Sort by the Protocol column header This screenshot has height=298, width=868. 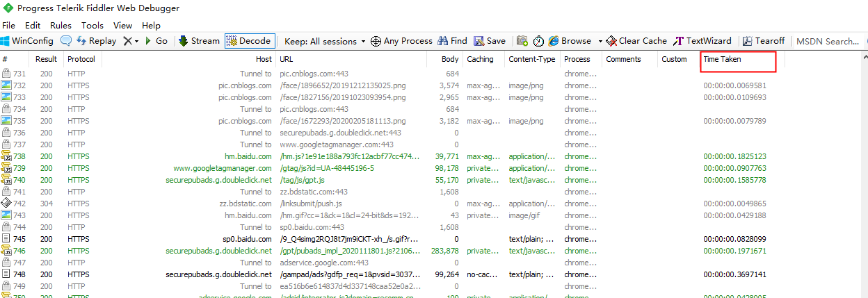click(x=82, y=59)
